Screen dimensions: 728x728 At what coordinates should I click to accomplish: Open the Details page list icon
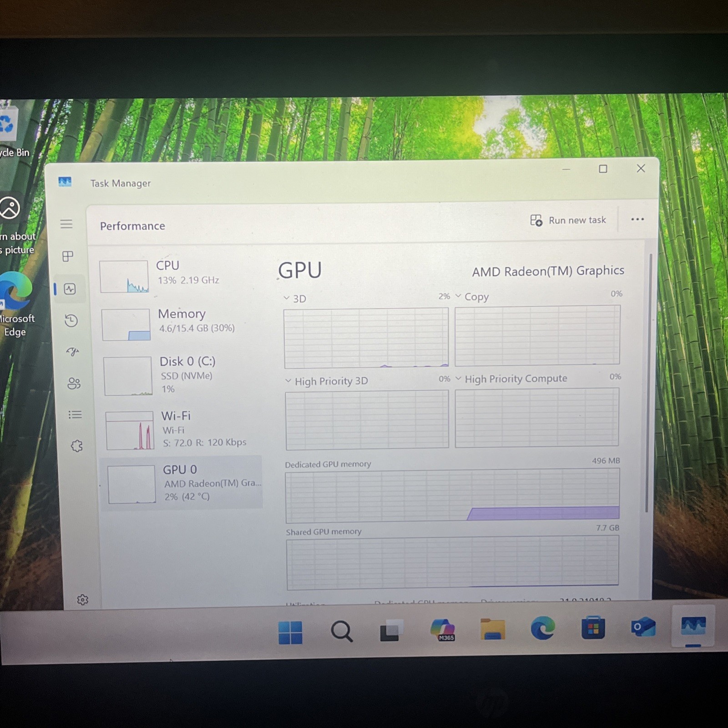click(x=75, y=415)
